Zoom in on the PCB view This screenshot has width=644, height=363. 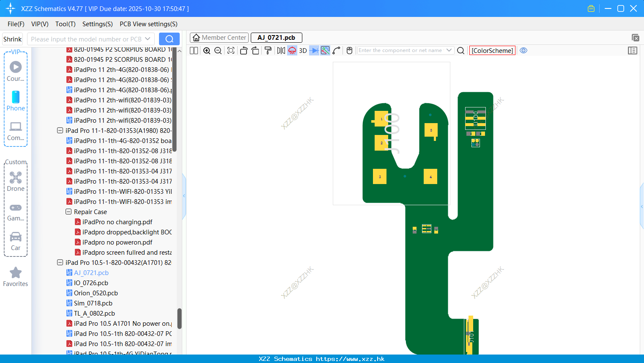207,50
